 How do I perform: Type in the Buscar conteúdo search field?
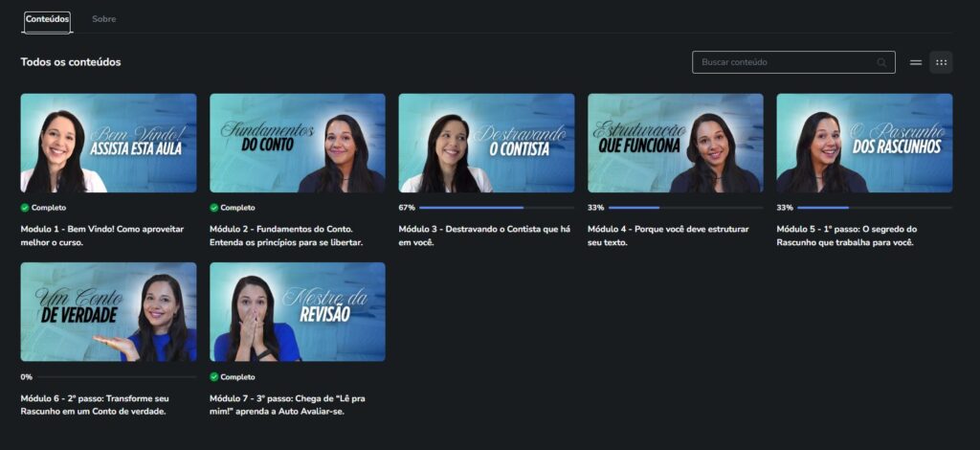pos(785,62)
